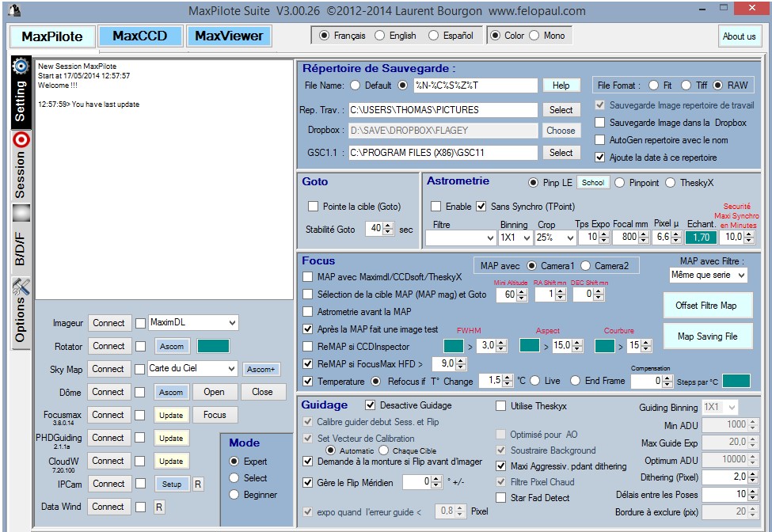Open the Options tools side tab

coord(21,312)
